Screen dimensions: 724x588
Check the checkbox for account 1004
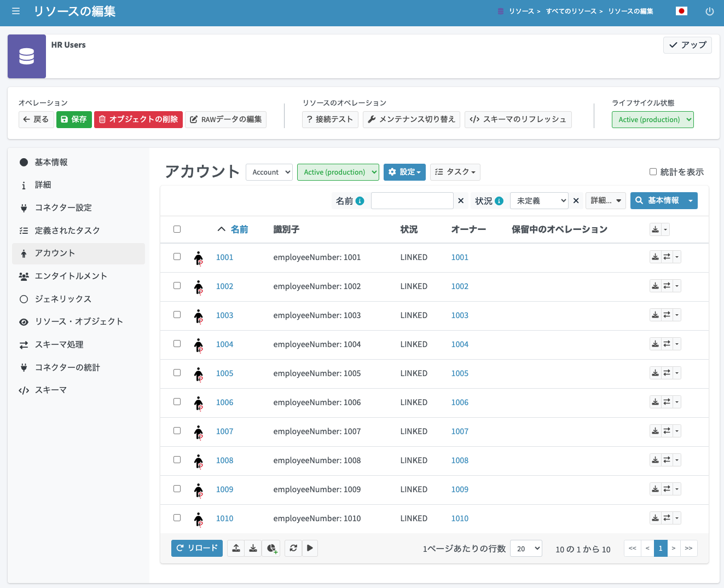click(177, 343)
